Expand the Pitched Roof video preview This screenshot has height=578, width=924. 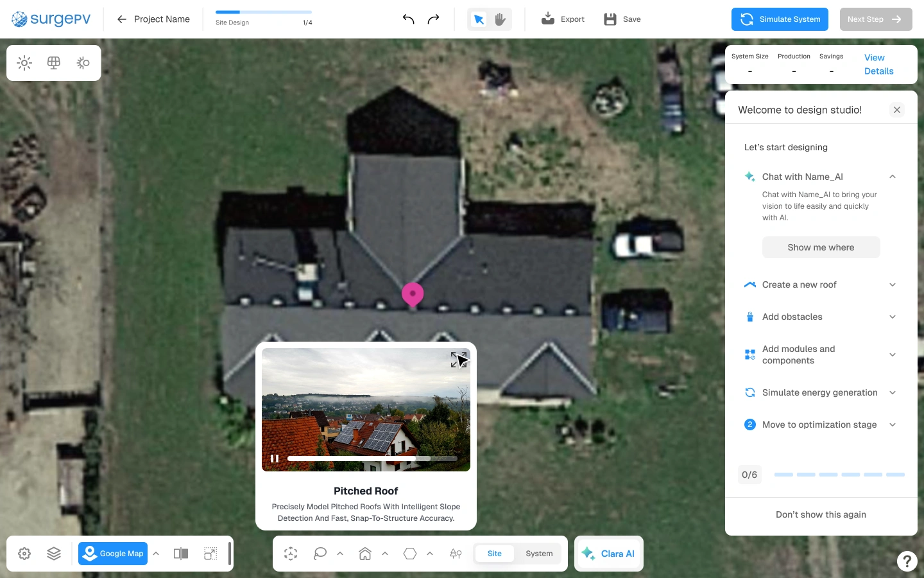click(x=459, y=360)
